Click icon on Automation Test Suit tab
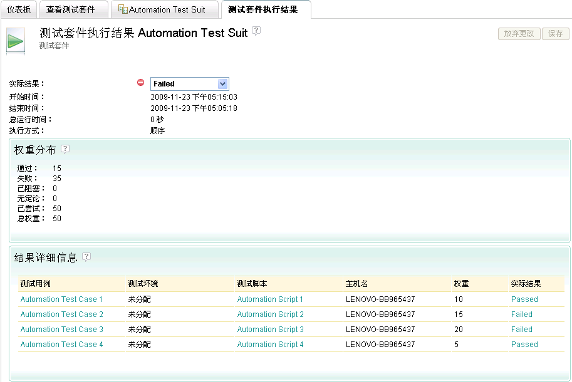 pyautogui.click(x=123, y=9)
